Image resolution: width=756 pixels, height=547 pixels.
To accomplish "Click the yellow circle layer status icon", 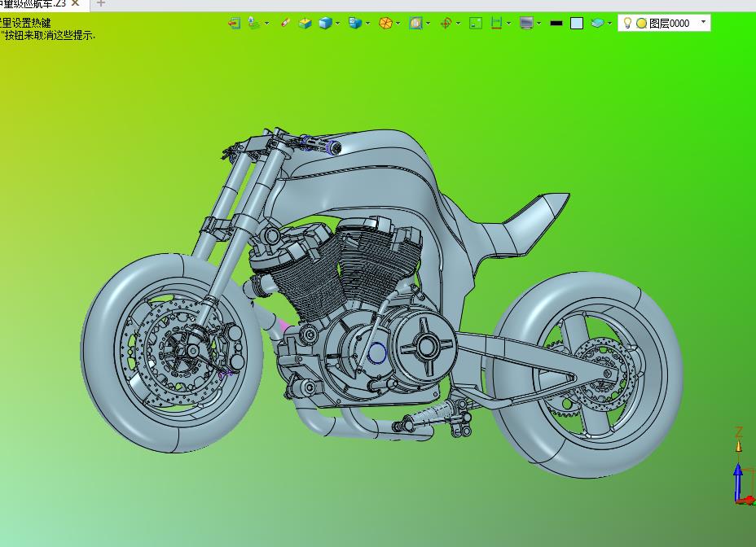I will pos(641,23).
